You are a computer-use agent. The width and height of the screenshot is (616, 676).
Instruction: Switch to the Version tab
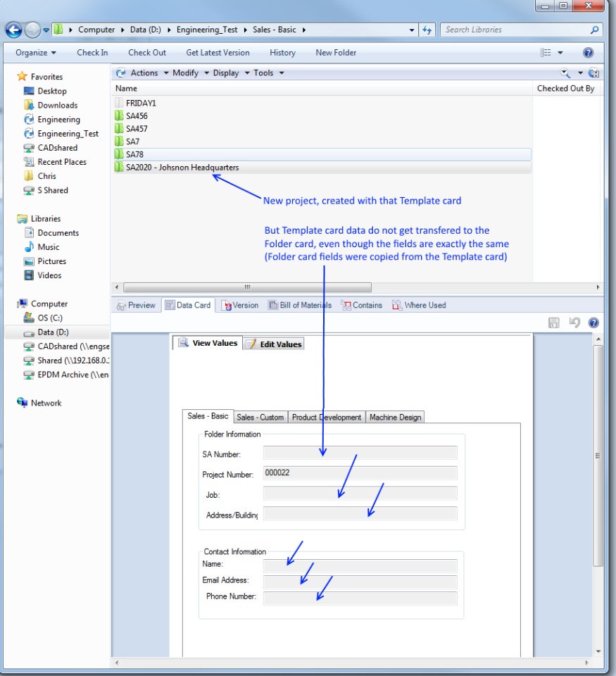pyautogui.click(x=239, y=305)
